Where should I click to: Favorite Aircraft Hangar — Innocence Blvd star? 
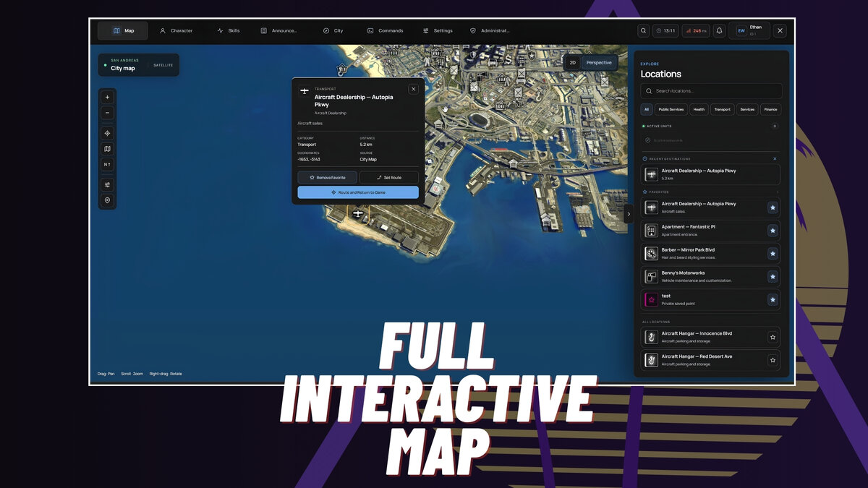click(773, 337)
